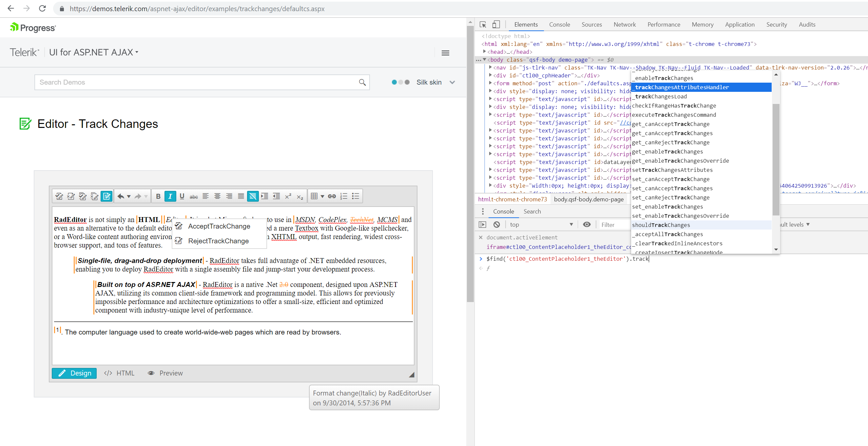Click the Superscript toolbar icon
Image resolution: width=868 pixels, height=446 pixels.
tap(288, 196)
